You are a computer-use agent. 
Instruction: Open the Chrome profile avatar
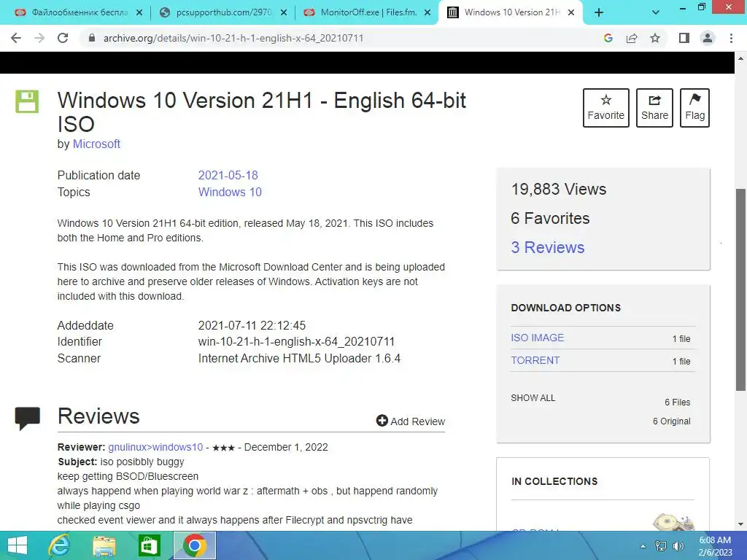click(x=708, y=38)
